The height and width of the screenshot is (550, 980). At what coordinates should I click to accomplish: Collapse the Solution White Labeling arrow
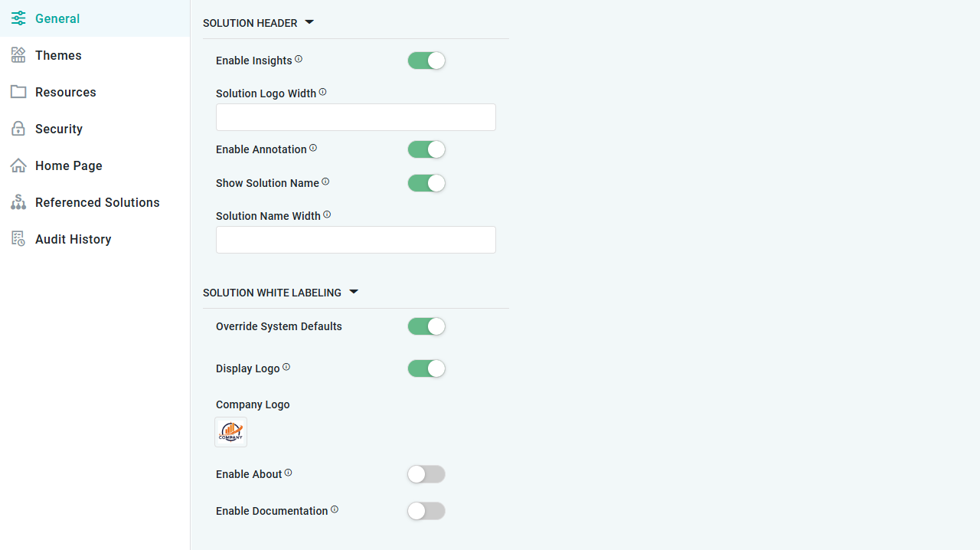(x=354, y=292)
